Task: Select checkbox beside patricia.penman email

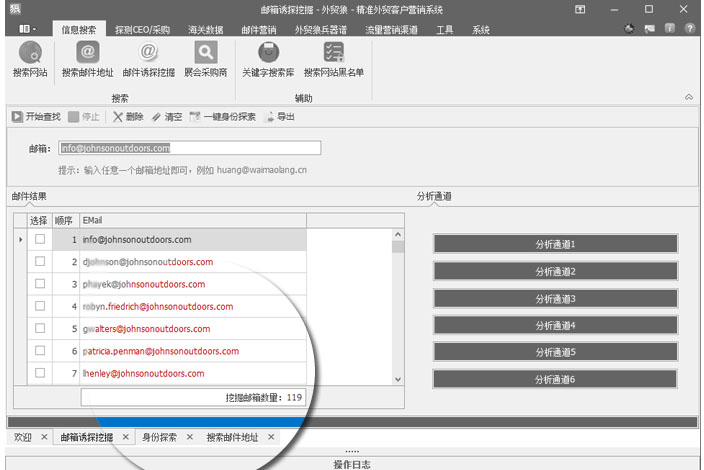Action: point(40,351)
